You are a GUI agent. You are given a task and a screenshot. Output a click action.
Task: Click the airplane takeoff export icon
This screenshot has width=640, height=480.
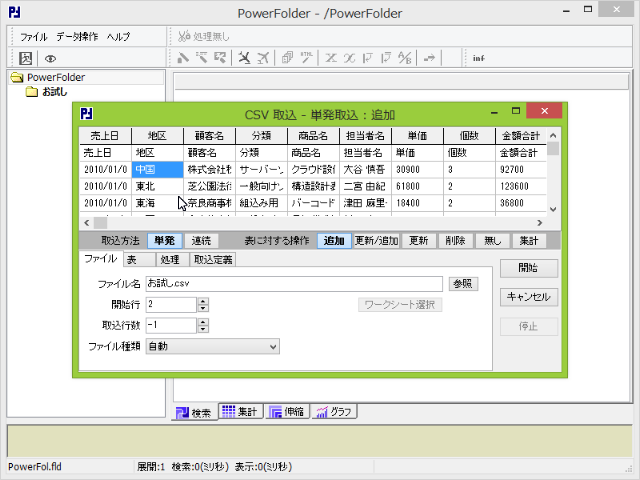pyautogui.click(x=263, y=58)
